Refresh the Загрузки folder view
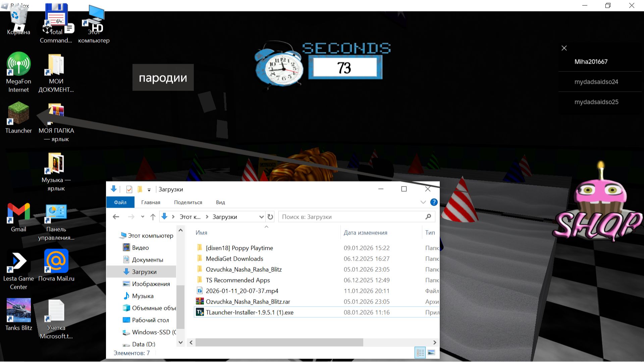This screenshot has width=644, height=362. [270, 217]
